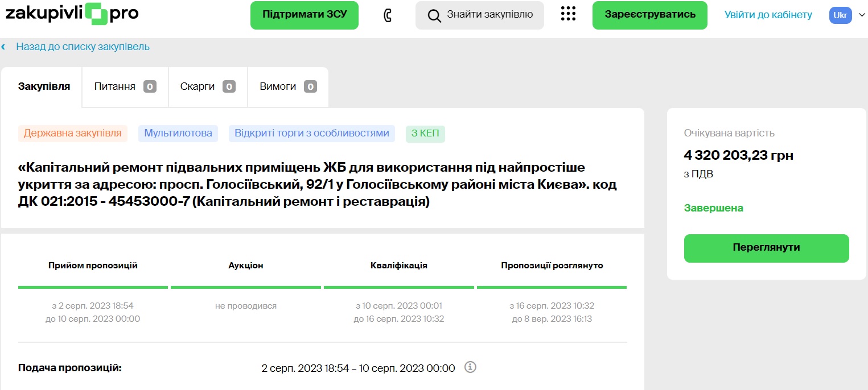Click into the Знайти закупівлю search field
This screenshot has width=868, height=390.
pyautogui.click(x=489, y=15)
